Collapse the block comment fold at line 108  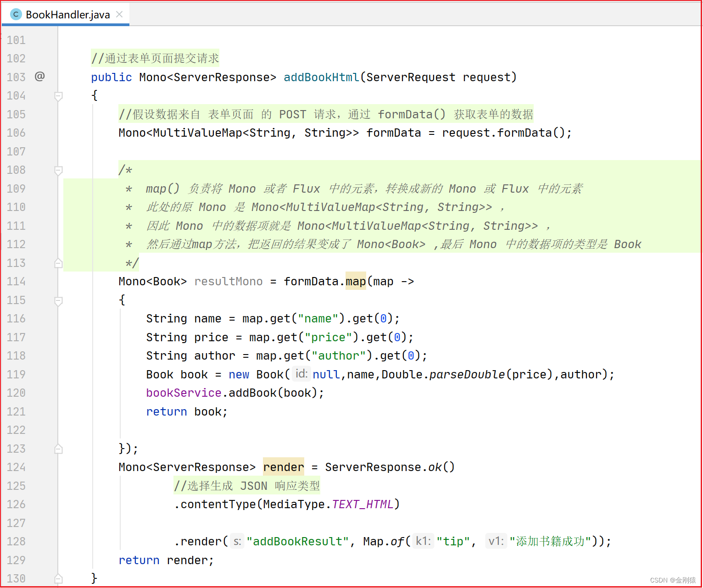point(58,170)
